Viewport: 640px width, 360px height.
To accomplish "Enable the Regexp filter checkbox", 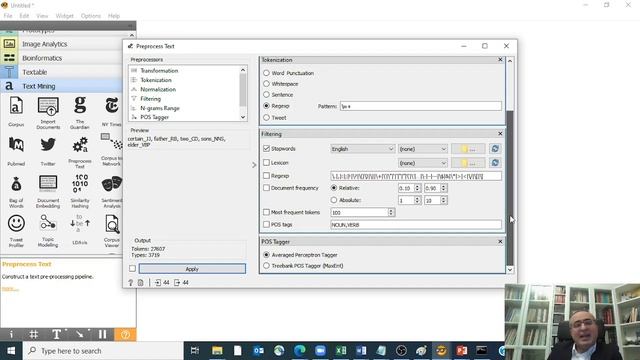I will tap(267, 176).
